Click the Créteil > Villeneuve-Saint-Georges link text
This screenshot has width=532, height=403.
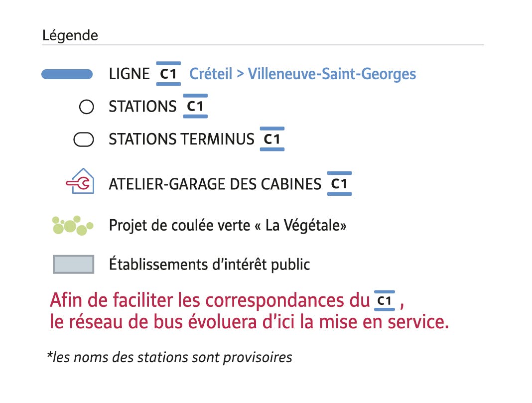(303, 74)
